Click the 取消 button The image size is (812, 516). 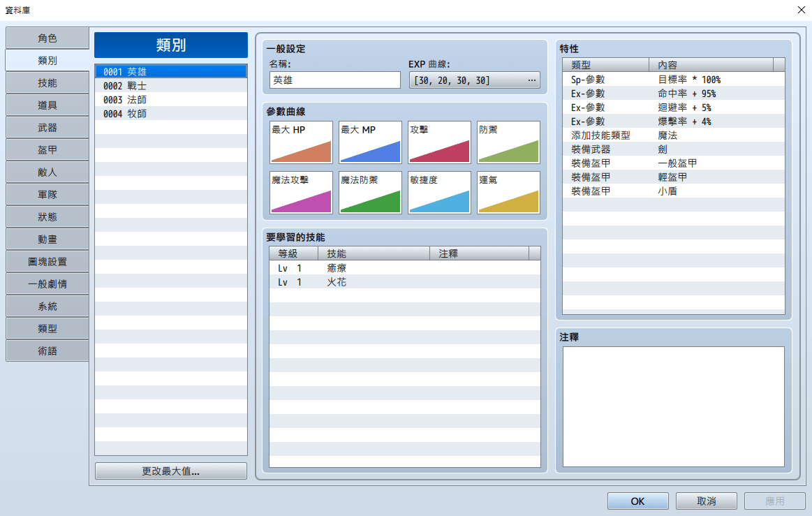(706, 501)
